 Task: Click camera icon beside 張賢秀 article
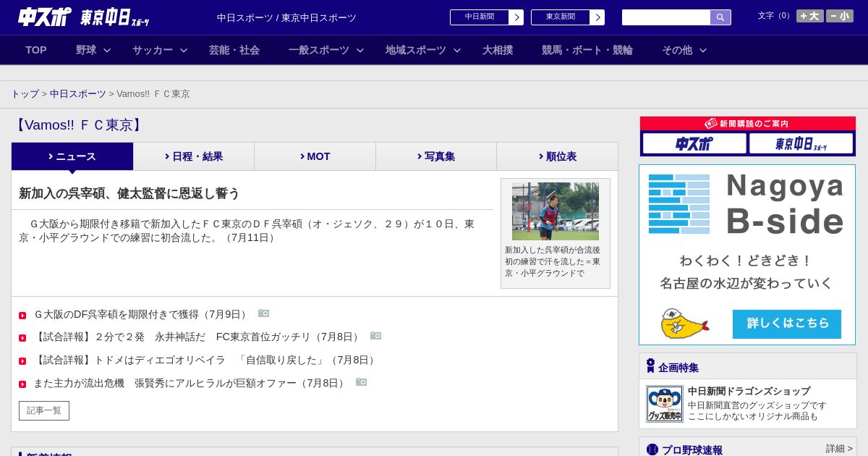pyautogui.click(x=362, y=382)
